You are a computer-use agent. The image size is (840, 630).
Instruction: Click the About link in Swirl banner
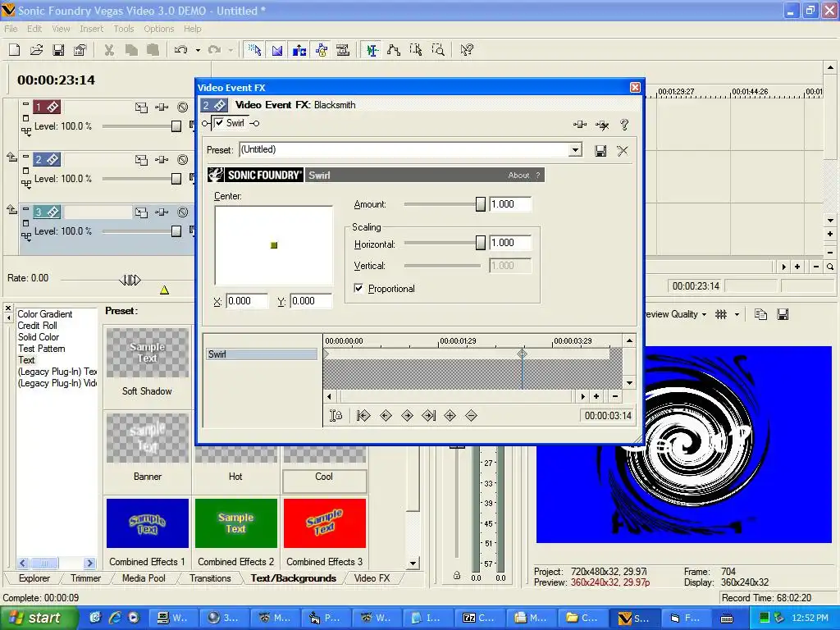coord(518,176)
